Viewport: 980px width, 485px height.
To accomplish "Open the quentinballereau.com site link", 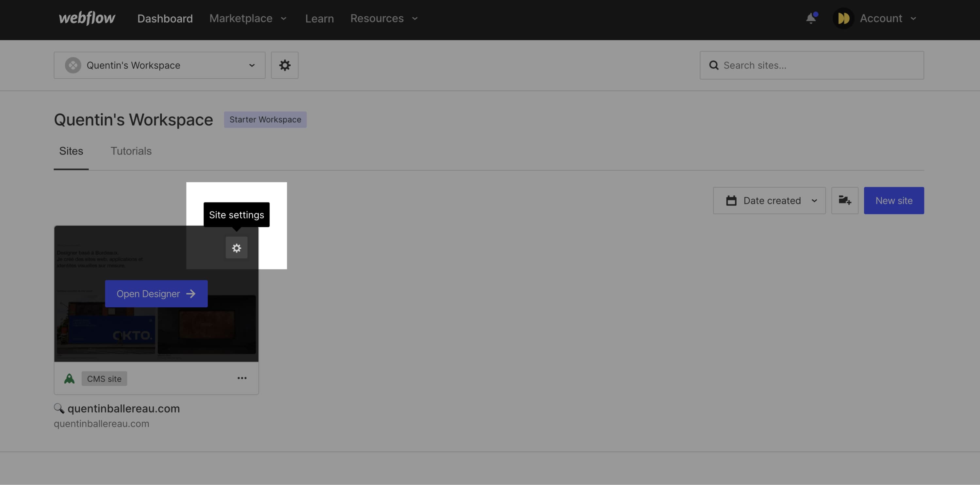I will pyautogui.click(x=123, y=408).
